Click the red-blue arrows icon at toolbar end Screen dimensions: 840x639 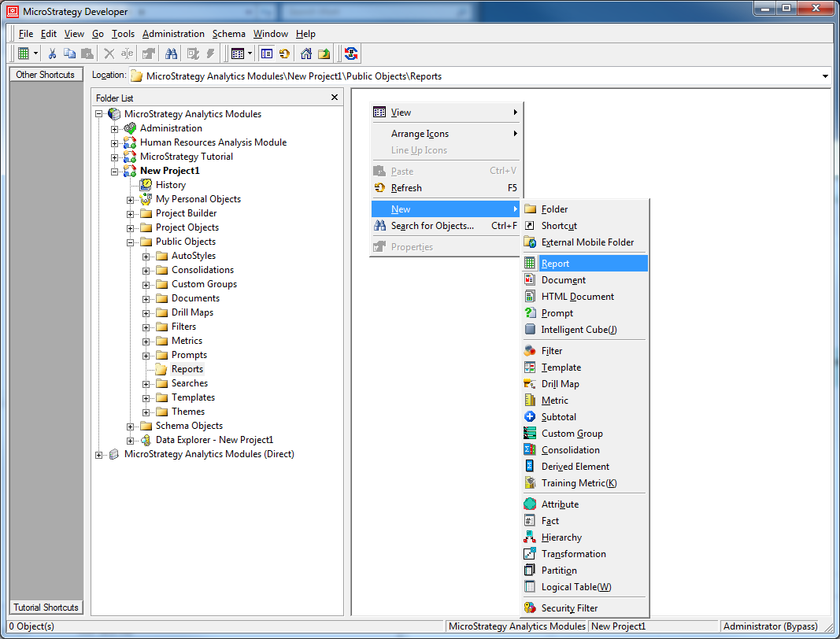tap(351, 54)
